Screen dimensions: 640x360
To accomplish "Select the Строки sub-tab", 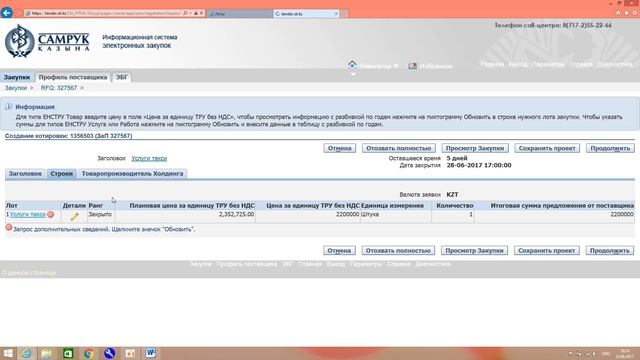I will [x=61, y=173].
